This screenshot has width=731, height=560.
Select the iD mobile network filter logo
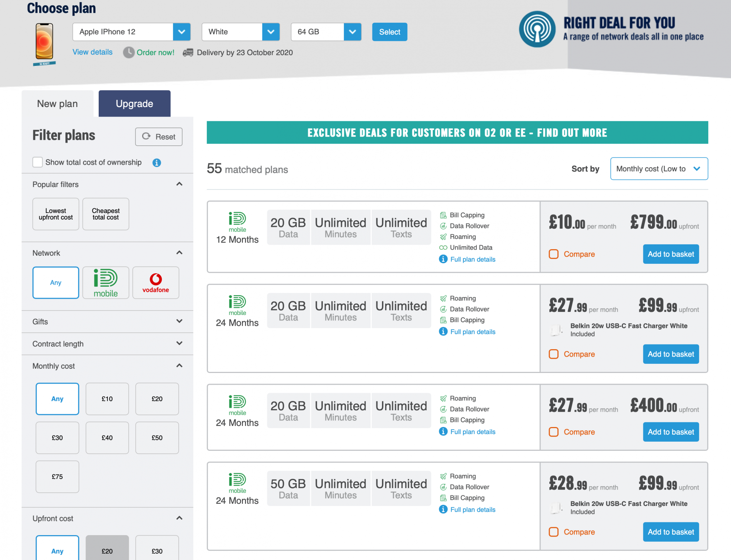click(x=106, y=283)
